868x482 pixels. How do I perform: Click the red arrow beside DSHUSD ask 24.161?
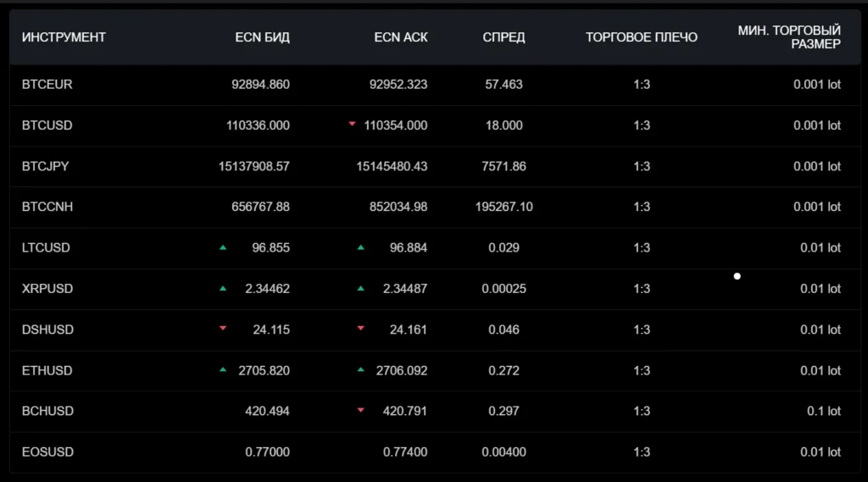click(361, 328)
